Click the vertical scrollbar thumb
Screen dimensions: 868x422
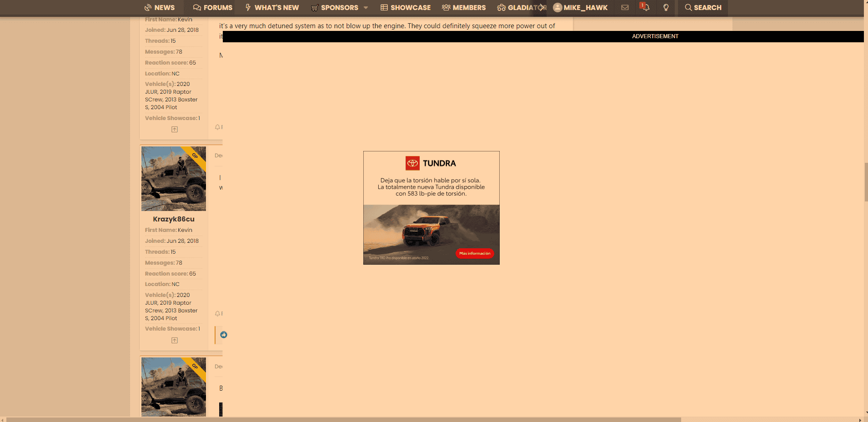[x=866, y=182]
